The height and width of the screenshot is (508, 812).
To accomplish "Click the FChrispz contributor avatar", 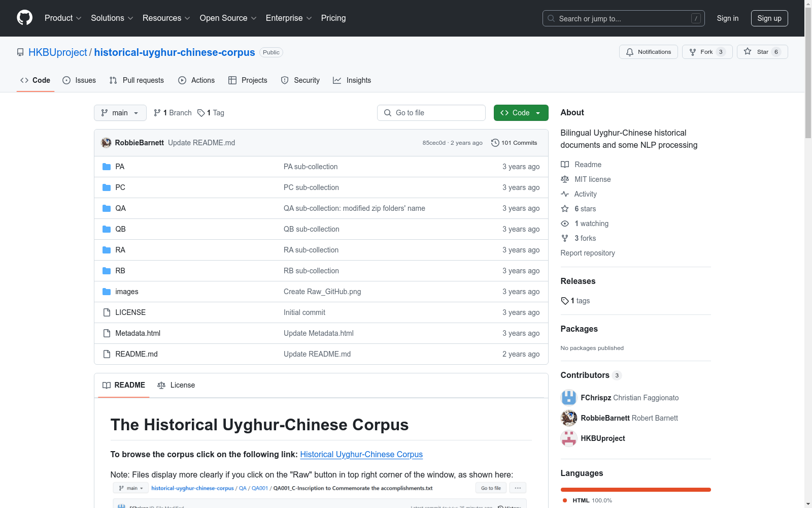I will (568, 398).
